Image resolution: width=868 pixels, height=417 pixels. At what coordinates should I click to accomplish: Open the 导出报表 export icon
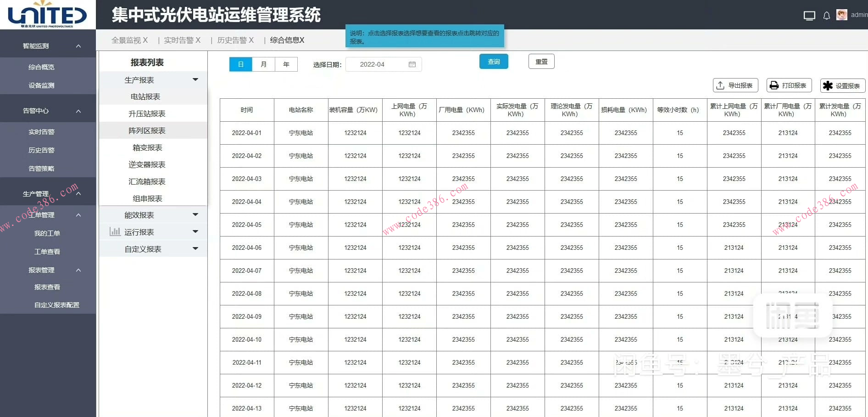click(x=721, y=85)
